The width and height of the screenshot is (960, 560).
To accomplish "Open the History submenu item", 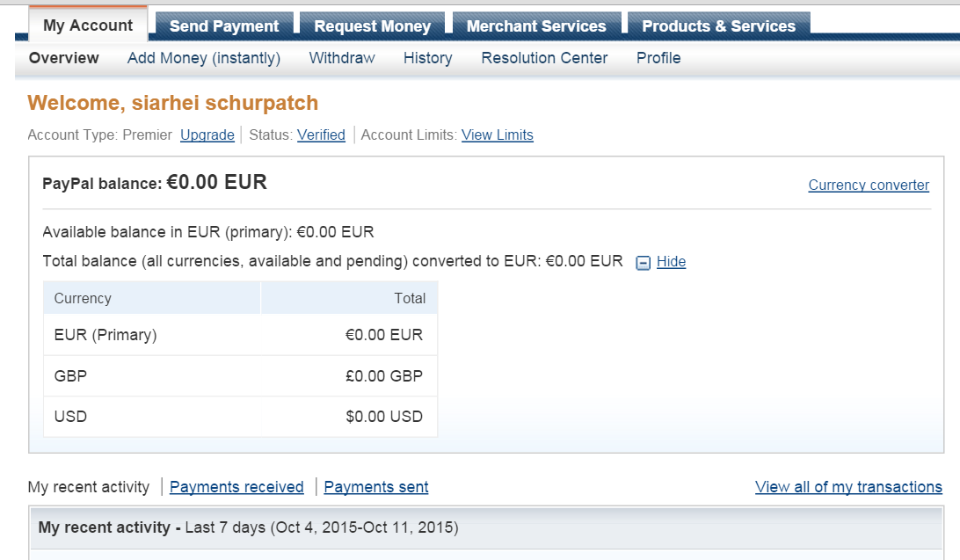I will tap(428, 58).
